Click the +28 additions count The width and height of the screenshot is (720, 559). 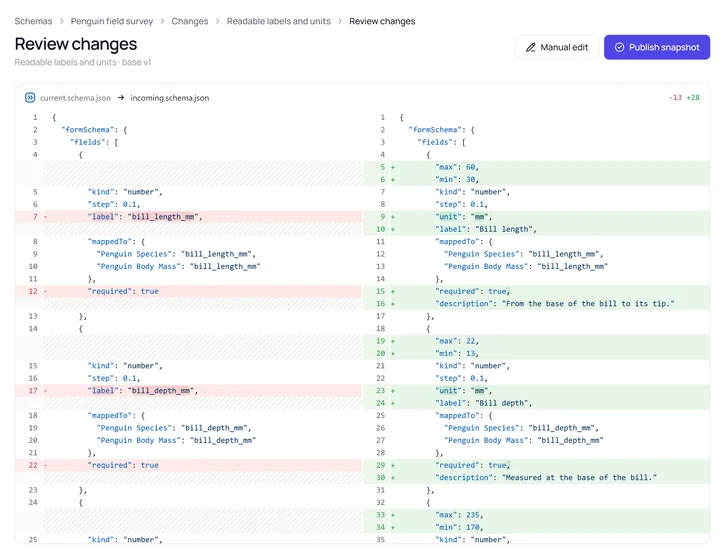coord(693,97)
